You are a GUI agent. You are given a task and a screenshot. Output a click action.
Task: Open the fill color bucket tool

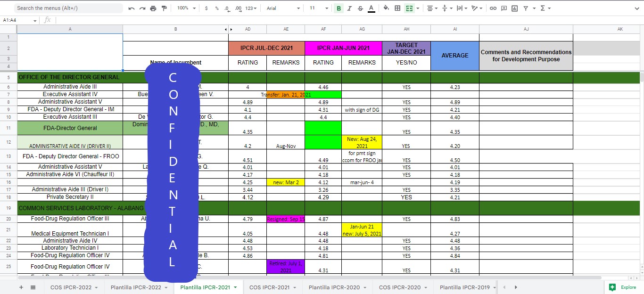(x=387, y=8)
